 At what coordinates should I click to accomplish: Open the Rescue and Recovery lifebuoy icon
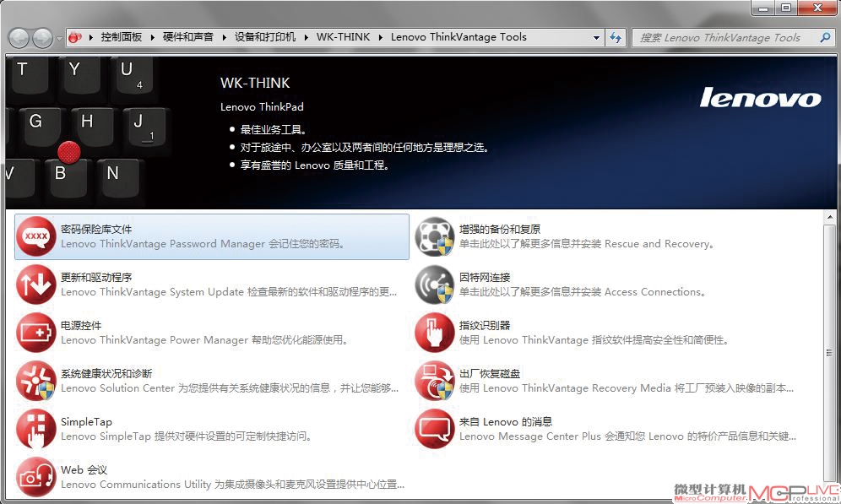point(435,236)
